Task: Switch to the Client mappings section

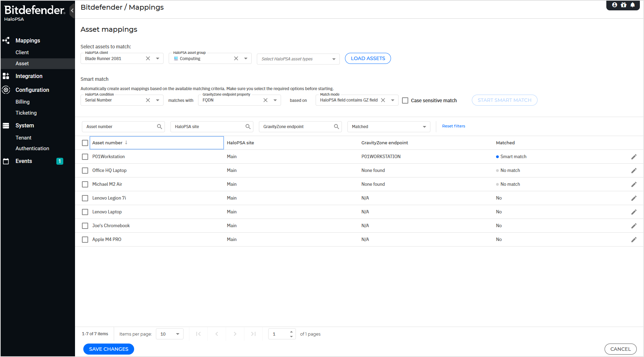Action: [22, 52]
